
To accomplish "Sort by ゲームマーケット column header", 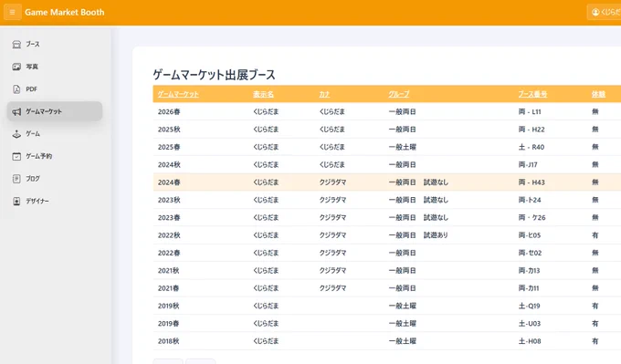I will click(x=178, y=94).
